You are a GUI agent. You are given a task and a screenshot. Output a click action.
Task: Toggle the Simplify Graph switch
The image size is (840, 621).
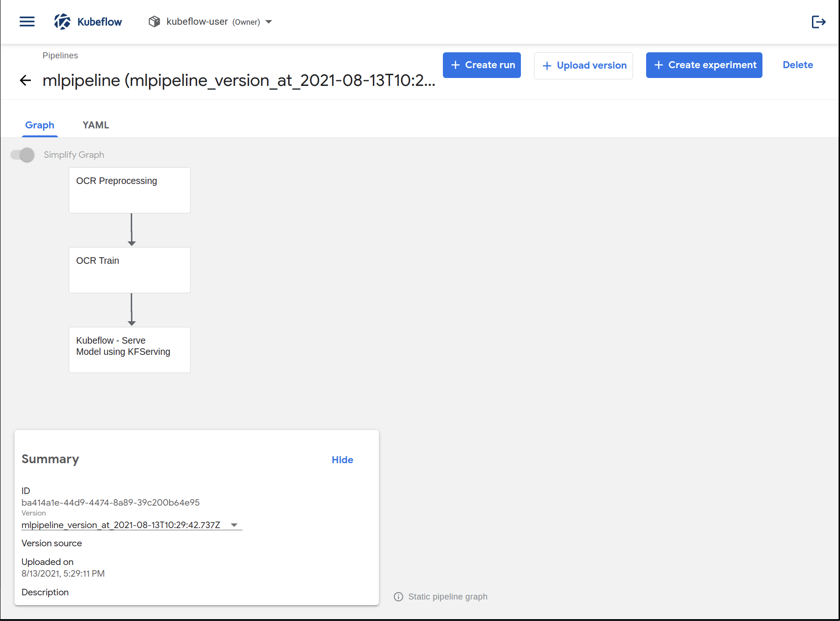22,155
